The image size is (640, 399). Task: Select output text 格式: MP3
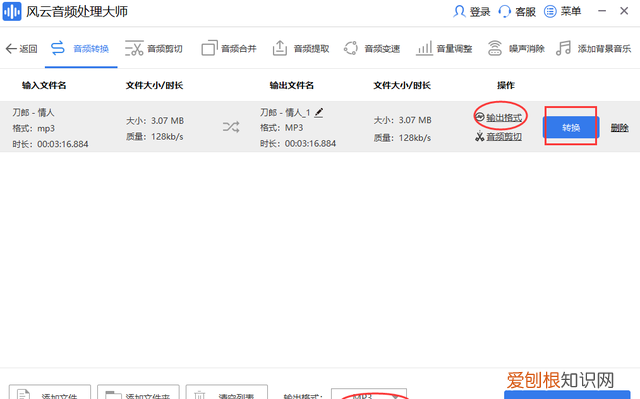click(x=282, y=128)
